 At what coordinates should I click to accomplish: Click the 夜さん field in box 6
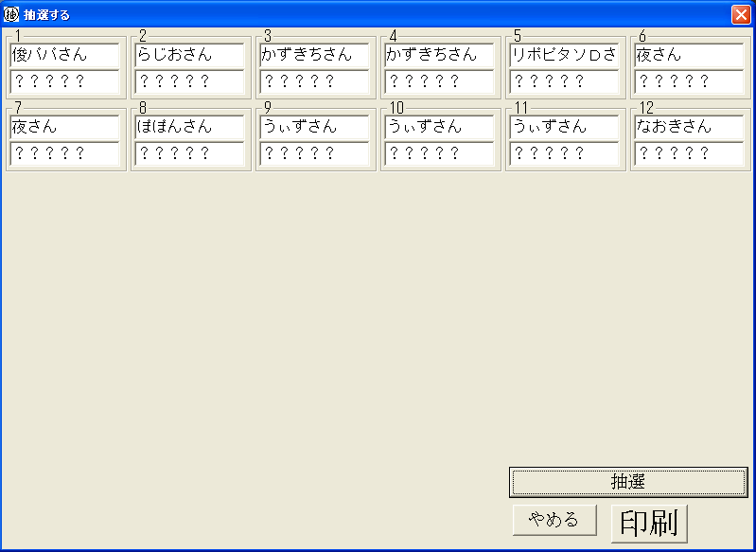coord(689,55)
